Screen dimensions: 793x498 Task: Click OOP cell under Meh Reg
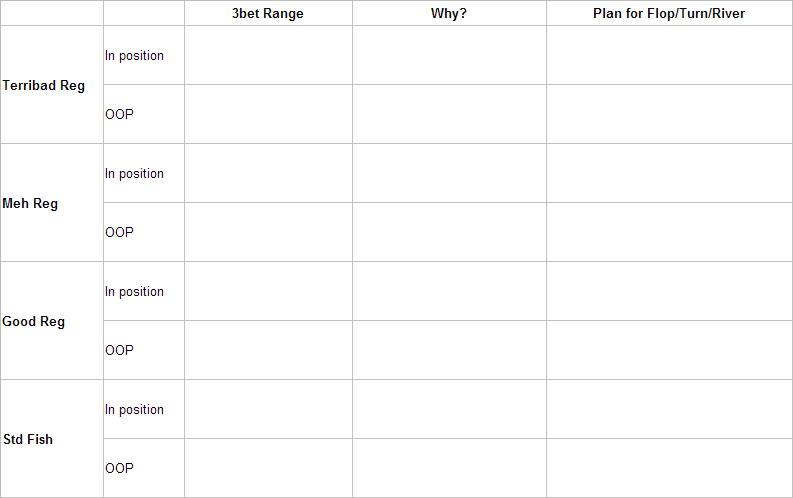144,232
